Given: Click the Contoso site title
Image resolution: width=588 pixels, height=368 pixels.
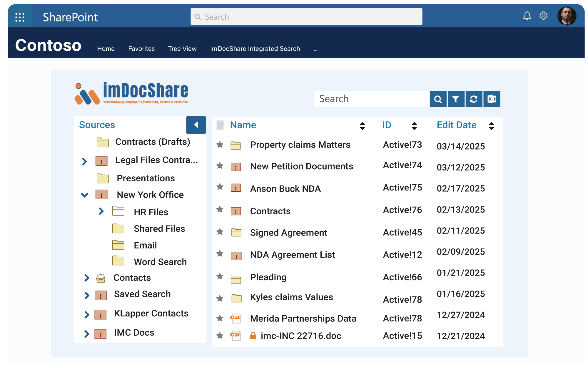Looking at the screenshot, I should coord(48,45).
